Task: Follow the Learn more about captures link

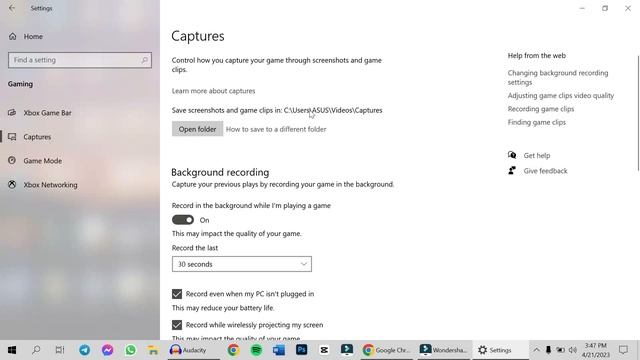Action: click(213, 91)
